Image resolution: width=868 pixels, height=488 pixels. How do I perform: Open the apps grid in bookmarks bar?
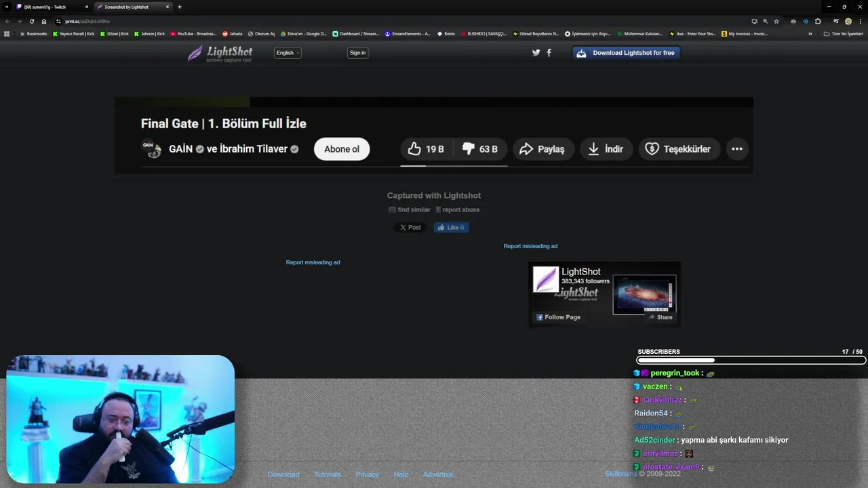point(7,34)
